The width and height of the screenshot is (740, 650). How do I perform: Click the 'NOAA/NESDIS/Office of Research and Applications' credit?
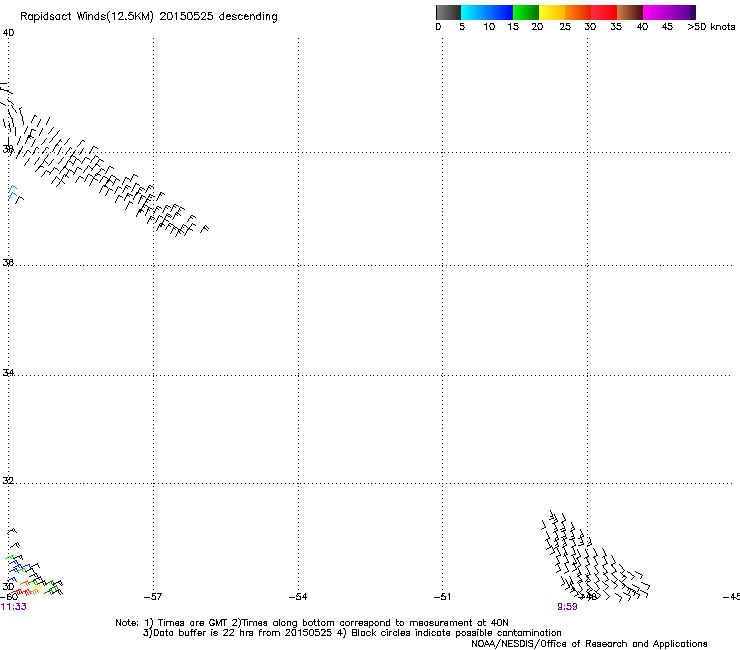point(589,644)
